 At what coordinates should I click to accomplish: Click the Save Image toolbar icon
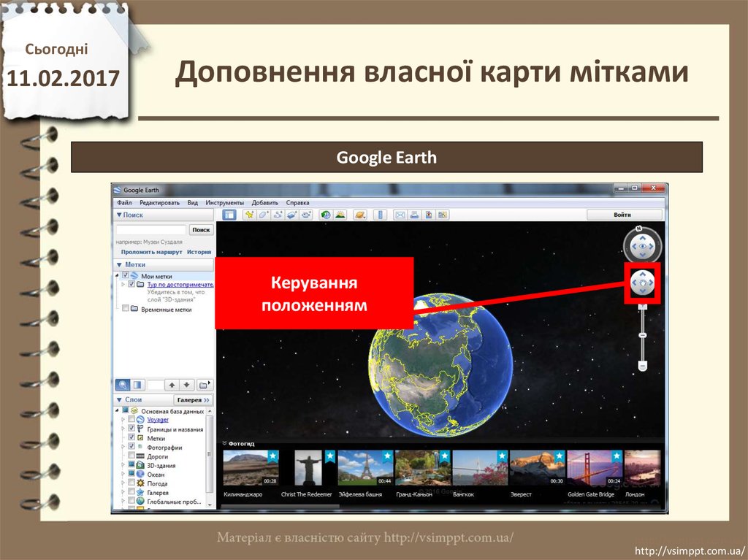[428, 215]
